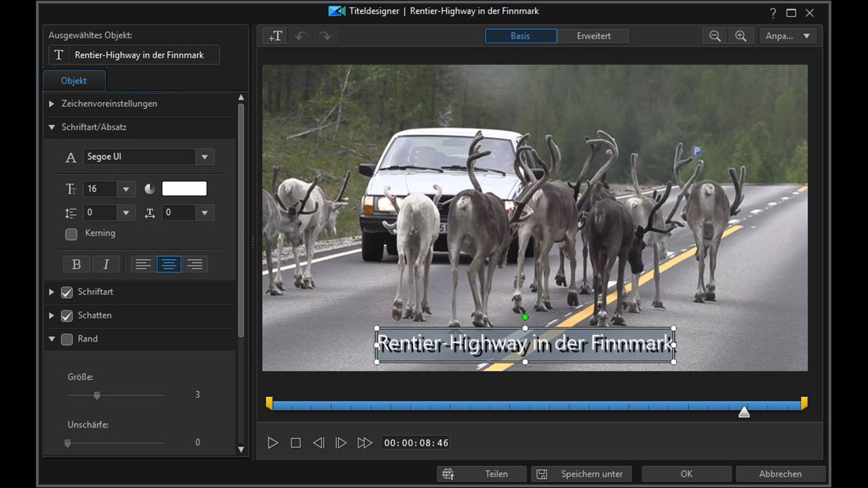868x488 pixels.
Task: Click the Speichern unter button
Action: pos(581,474)
